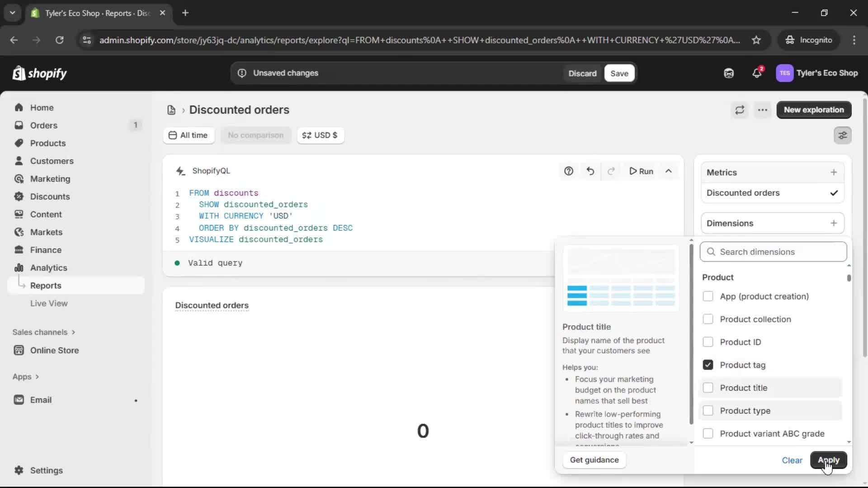Check the Product title dimension
868x488 pixels.
tap(708, 388)
